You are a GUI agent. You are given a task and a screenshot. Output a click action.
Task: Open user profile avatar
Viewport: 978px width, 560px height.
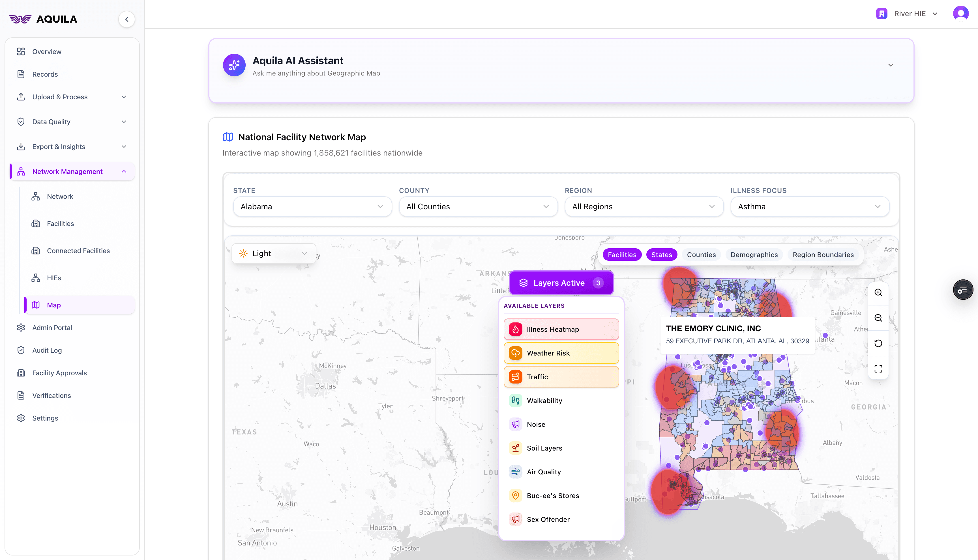click(960, 14)
